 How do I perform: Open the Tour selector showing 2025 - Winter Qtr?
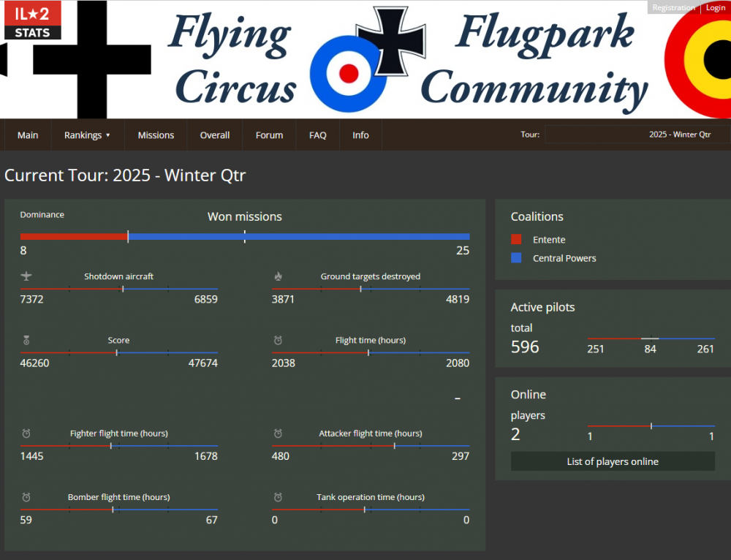pyautogui.click(x=637, y=135)
